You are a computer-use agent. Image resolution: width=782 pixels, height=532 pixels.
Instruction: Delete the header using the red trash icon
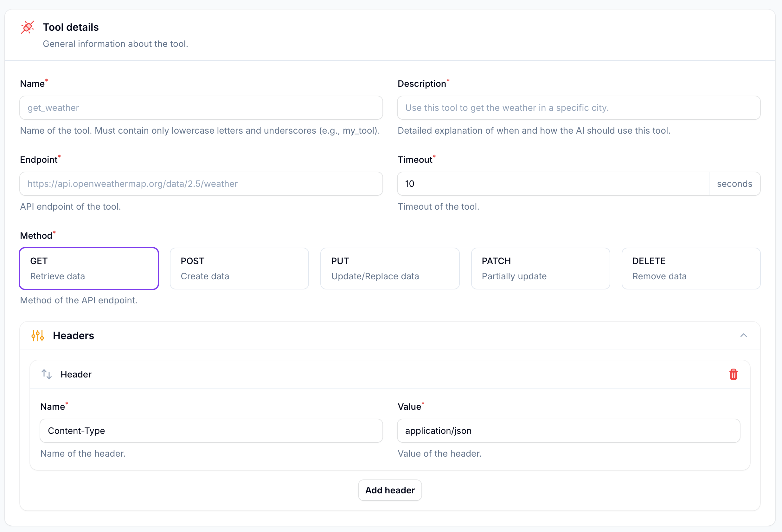734,374
